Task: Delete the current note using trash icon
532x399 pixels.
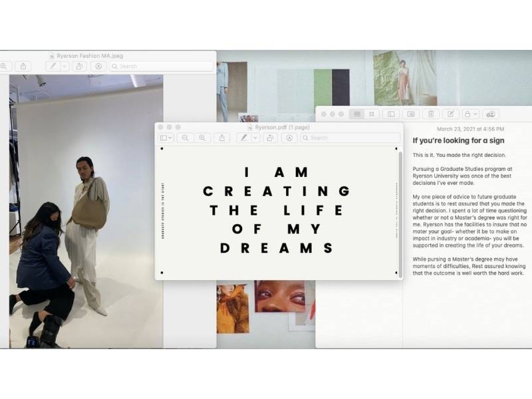Action: (431, 114)
